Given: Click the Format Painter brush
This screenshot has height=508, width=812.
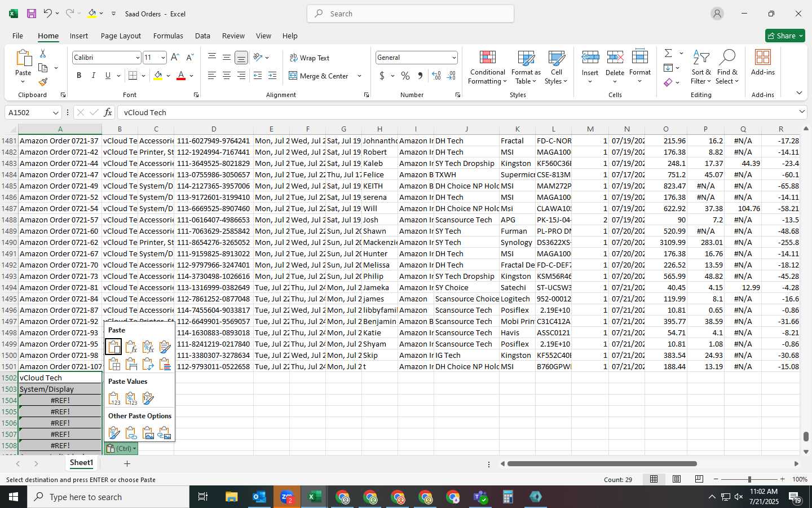Looking at the screenshot, I should 43,82.
